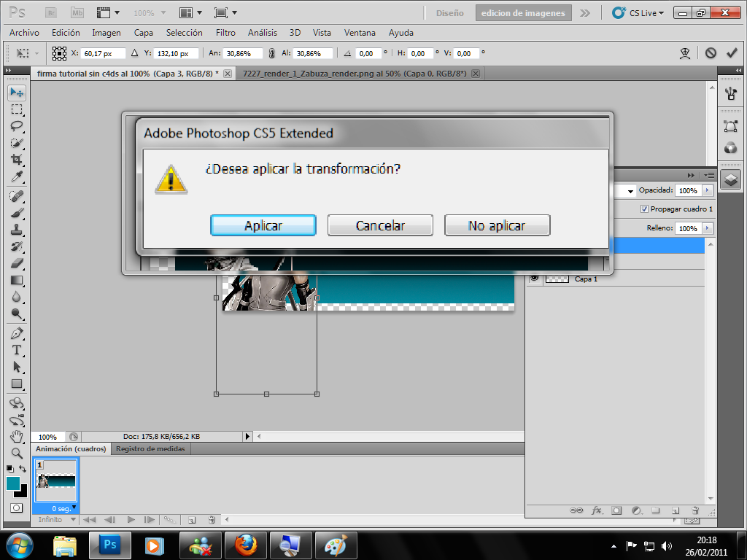
Task: Select the Eraser tool
Action: tap(17, 262)
